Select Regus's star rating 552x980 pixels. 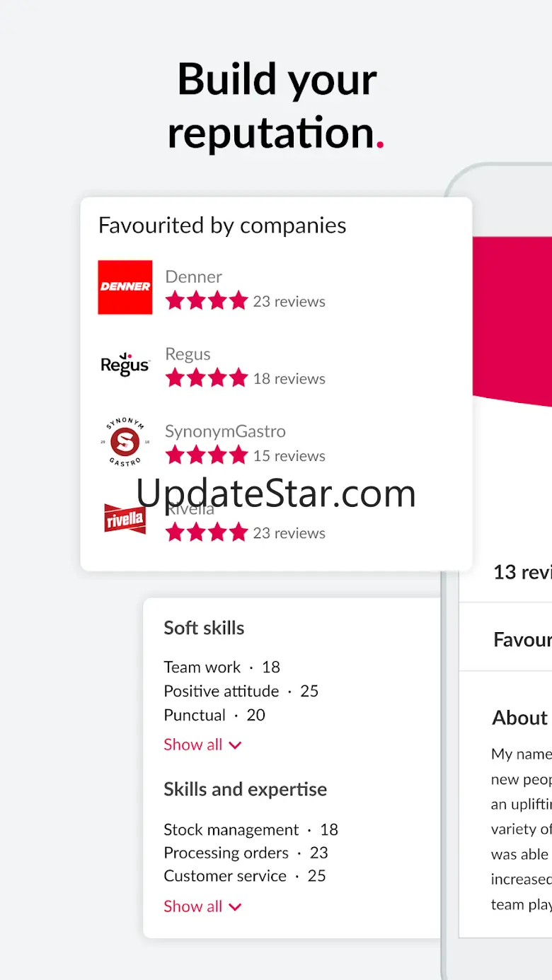207,378
